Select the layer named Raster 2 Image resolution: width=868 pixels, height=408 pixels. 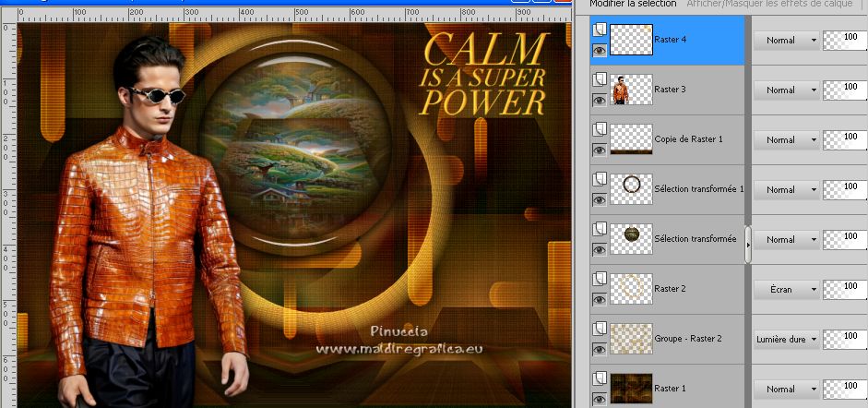click(670, 289)
